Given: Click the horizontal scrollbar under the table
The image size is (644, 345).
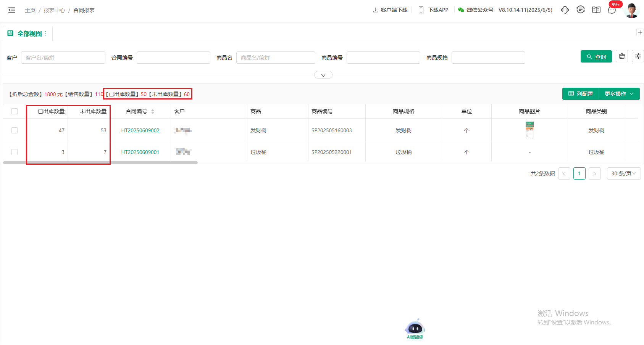Looking at the screenshot, I should click(100, 162).
